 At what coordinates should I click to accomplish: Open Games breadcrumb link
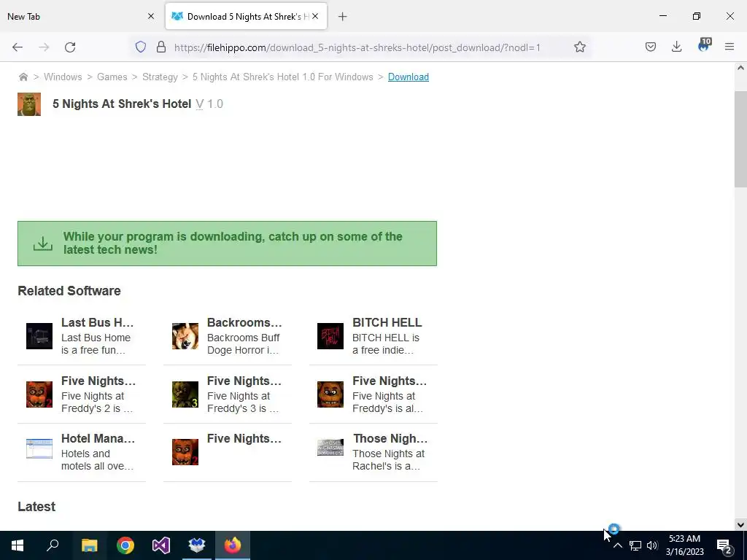pos(112,77)
